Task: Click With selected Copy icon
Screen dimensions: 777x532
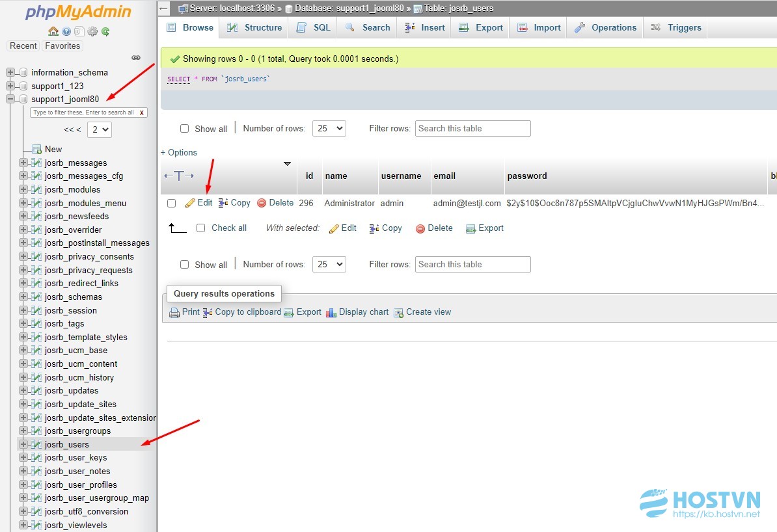Action: point(374,228)
